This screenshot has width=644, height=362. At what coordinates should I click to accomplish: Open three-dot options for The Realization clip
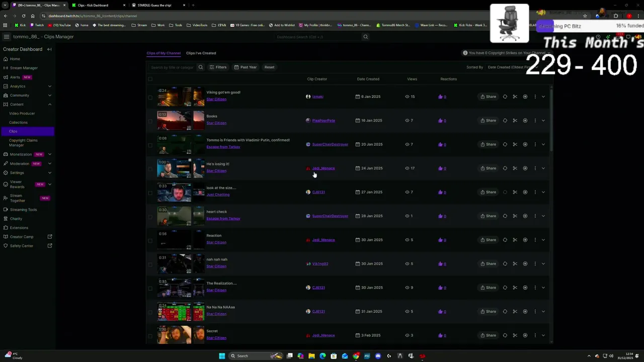coord(535,288)
